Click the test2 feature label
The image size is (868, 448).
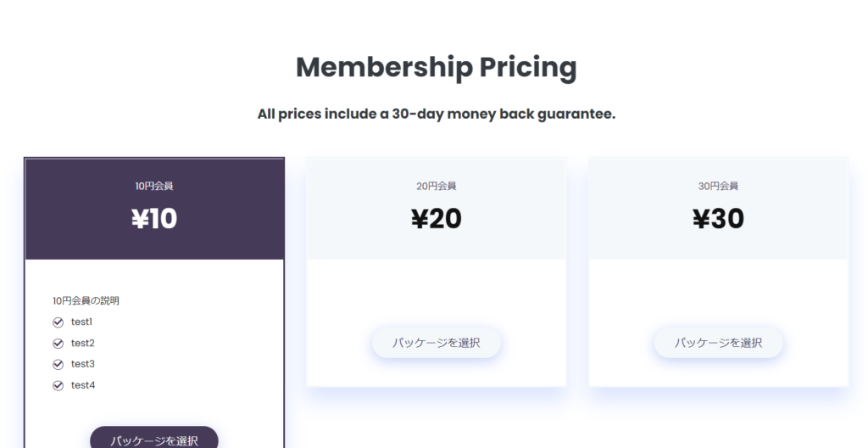point(83,343)
